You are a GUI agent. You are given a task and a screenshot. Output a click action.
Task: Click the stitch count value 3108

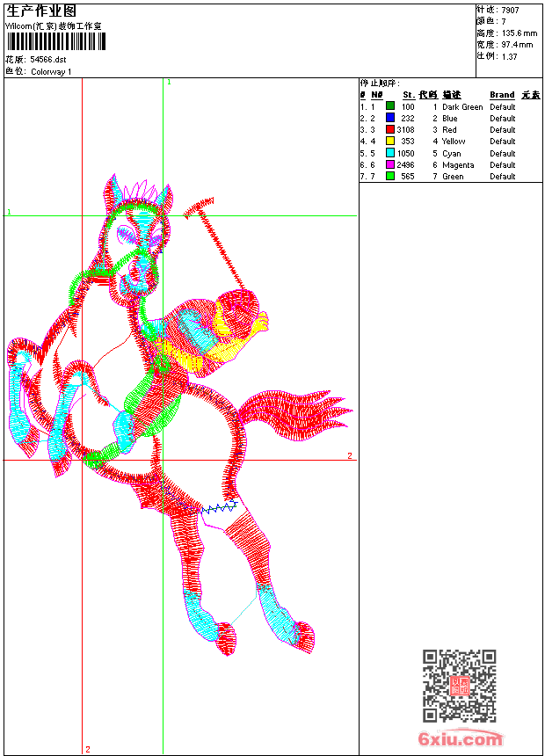tap(405, 130)
